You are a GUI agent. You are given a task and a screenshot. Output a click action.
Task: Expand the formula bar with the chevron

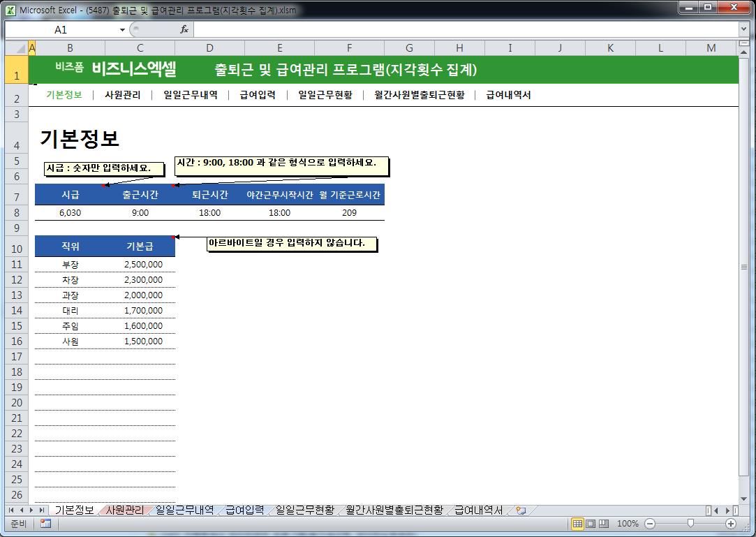tap(743, 29)
